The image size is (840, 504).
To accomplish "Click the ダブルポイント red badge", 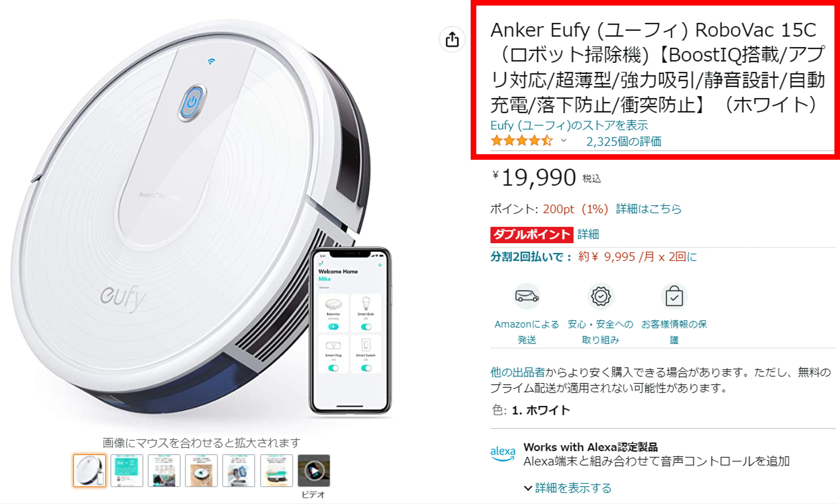I will coord(532,235).
